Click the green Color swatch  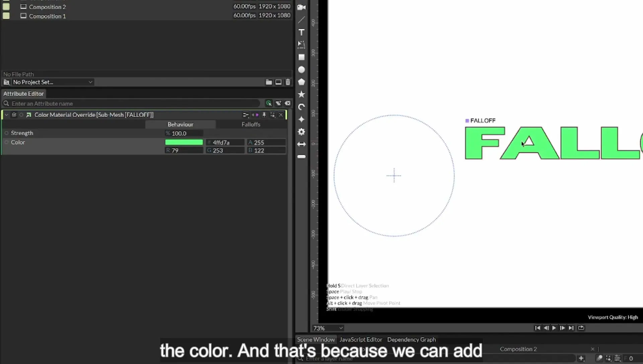point(184,142)
